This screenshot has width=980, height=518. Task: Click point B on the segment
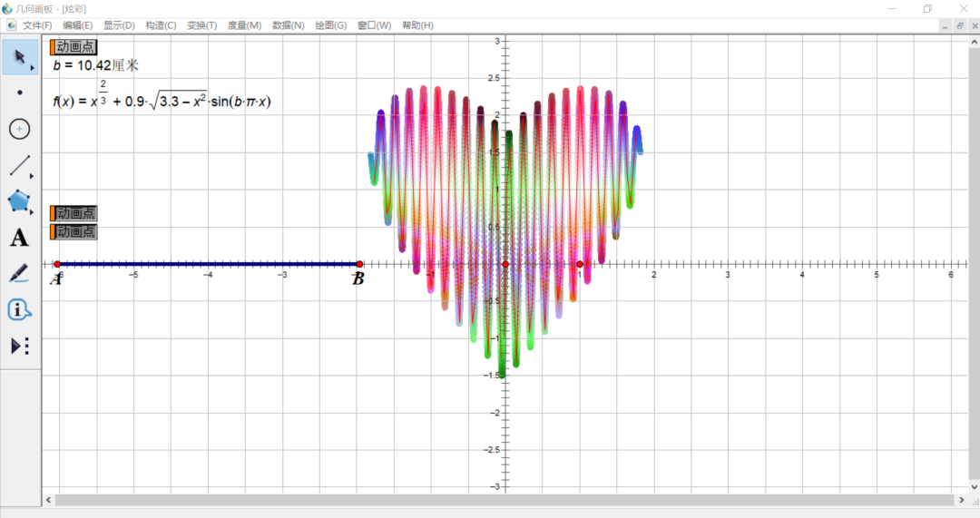[359, 264]
